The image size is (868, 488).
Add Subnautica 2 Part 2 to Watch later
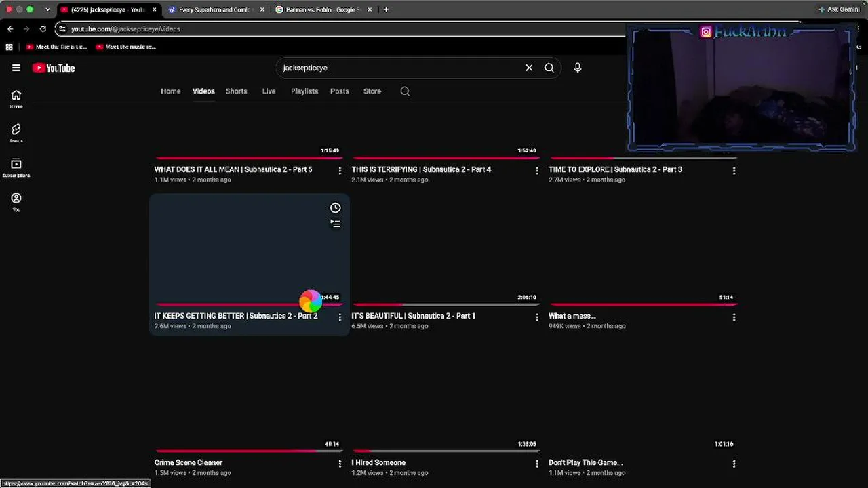(335, 208)
